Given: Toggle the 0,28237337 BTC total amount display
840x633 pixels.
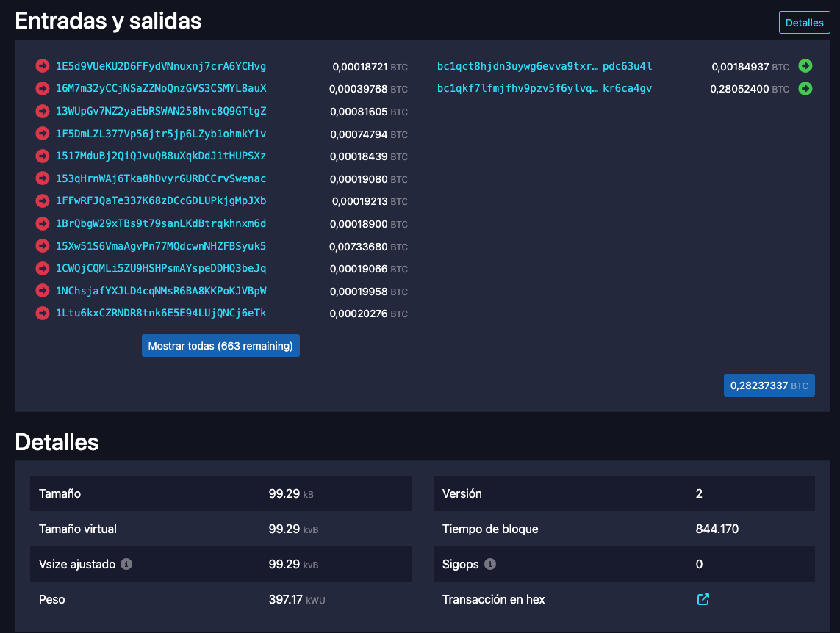Looking at the screenshot, I should (769, 386).
